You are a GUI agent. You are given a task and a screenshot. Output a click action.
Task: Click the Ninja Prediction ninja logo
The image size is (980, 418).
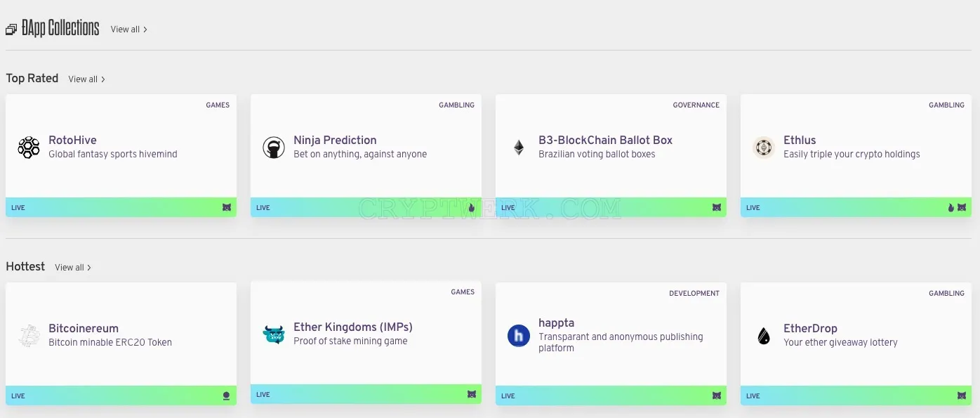[x=274, y=148]
